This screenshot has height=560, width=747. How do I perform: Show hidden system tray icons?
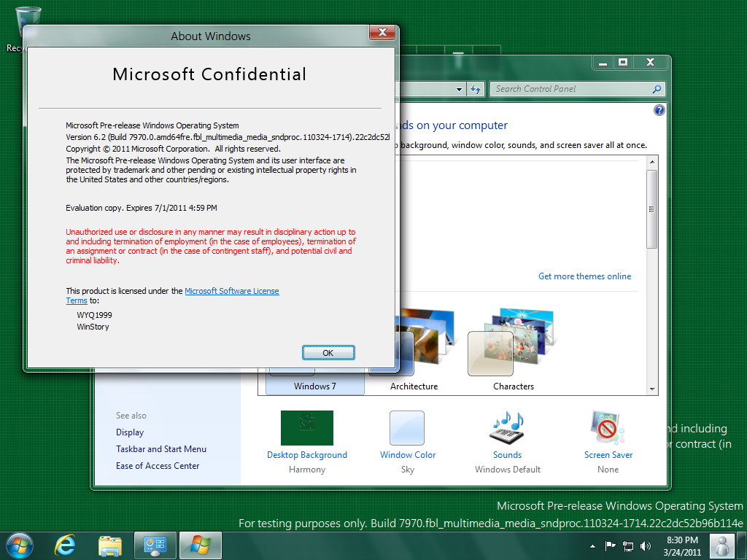tap(592, 545)
